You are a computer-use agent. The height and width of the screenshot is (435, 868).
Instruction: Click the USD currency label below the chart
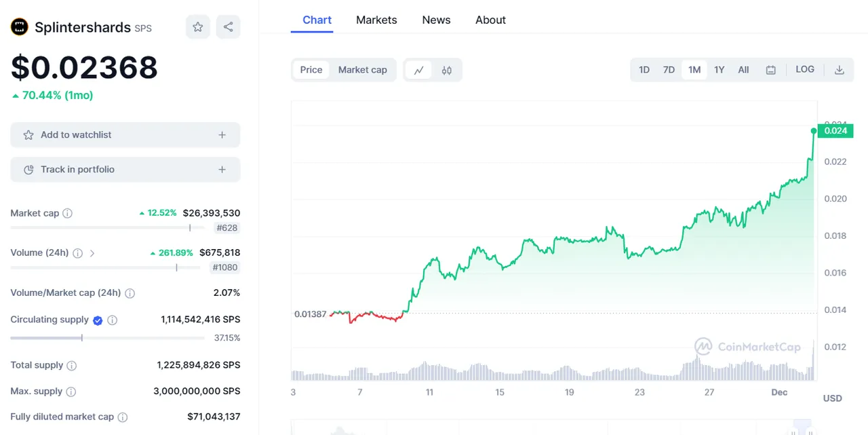[833, 398]
